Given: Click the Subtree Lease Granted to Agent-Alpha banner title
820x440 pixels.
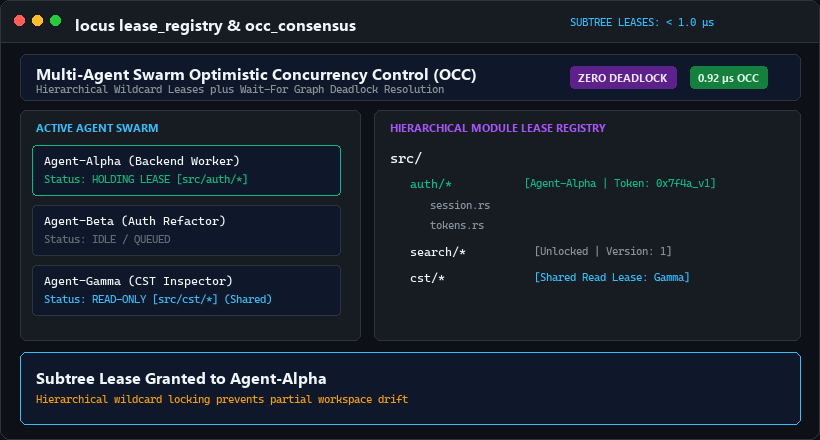Looking at the screenshot, I should (181, 379).
